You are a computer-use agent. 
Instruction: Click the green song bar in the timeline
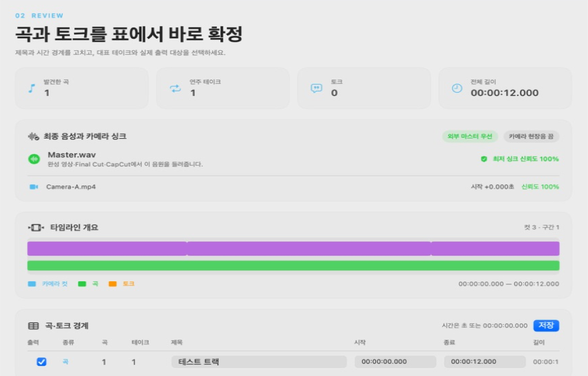(293, 266)
